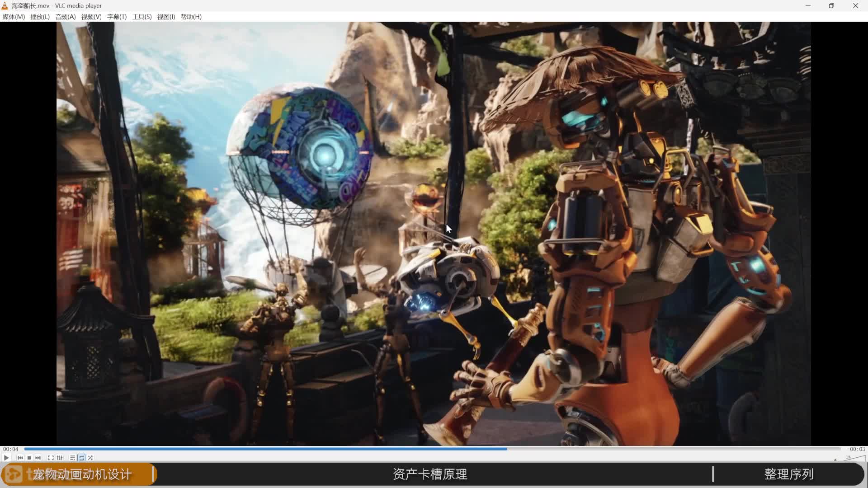Toggle fullscreen video mode

51,458
